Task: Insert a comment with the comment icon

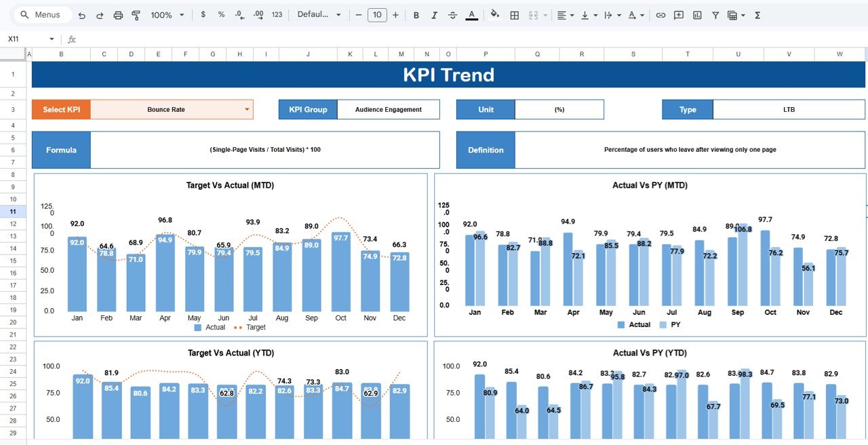Action: click(x=678, y=14)
